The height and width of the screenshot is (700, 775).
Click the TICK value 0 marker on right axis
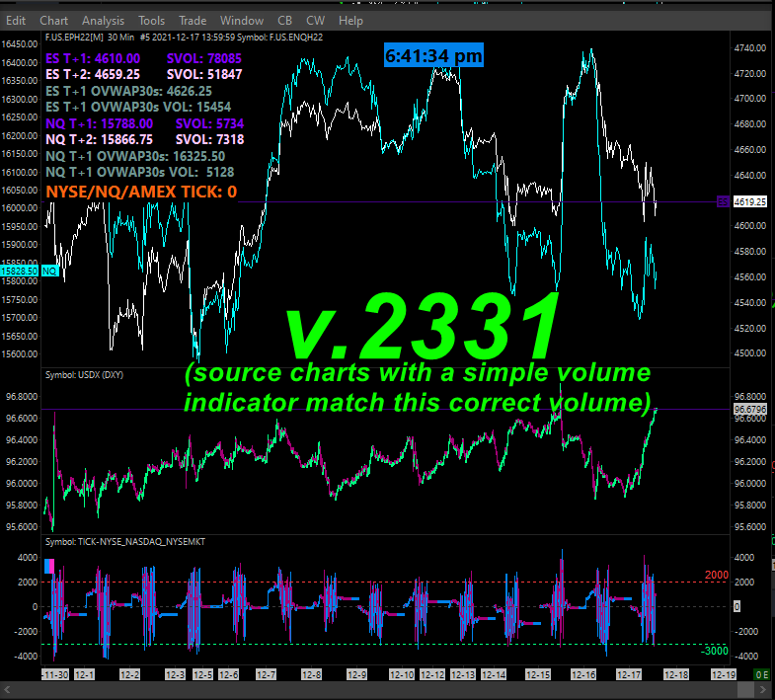click(736, 606)
